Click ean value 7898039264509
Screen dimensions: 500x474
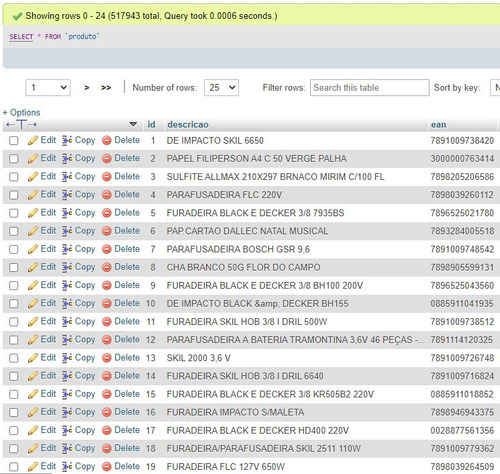click(x=462, y=467)
